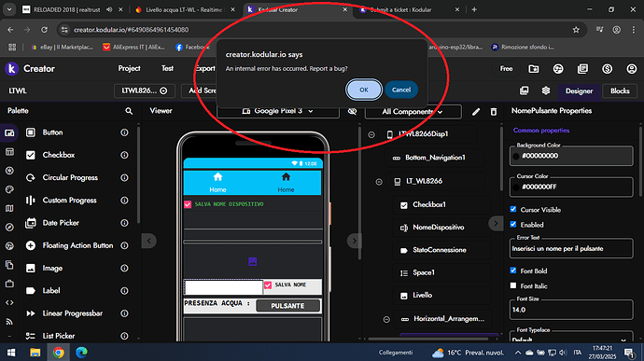Open the All Components filter dropdown
644x361 pixels.
pos(413,111)
